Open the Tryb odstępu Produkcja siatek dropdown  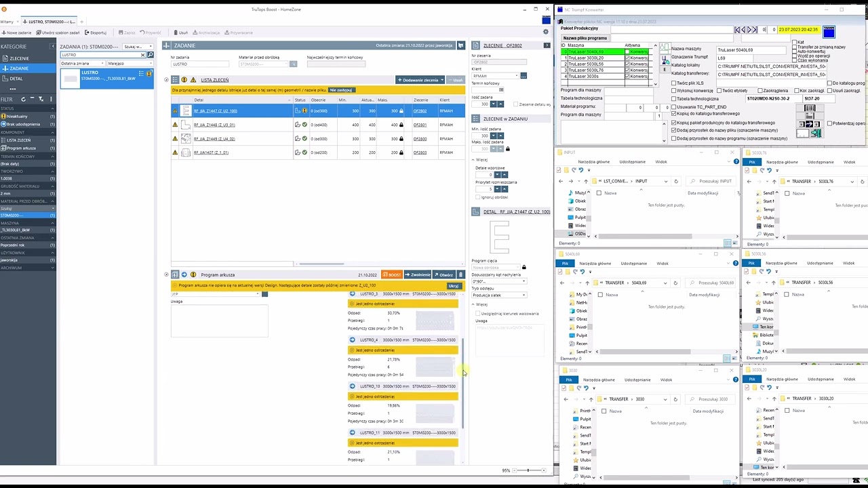500,295
